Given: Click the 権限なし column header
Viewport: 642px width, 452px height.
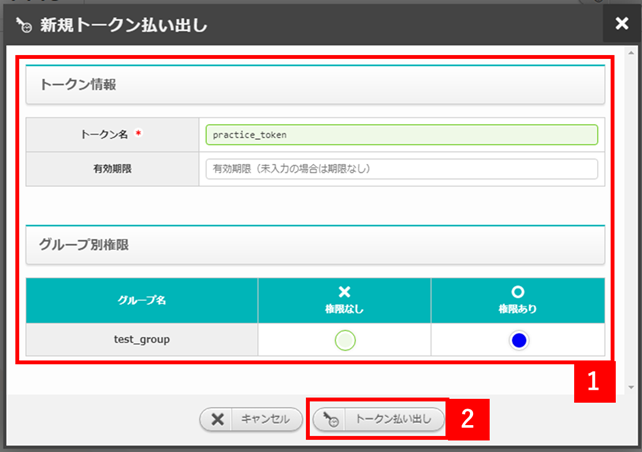Looking at the screenshot, I should [x=344, y=300].
